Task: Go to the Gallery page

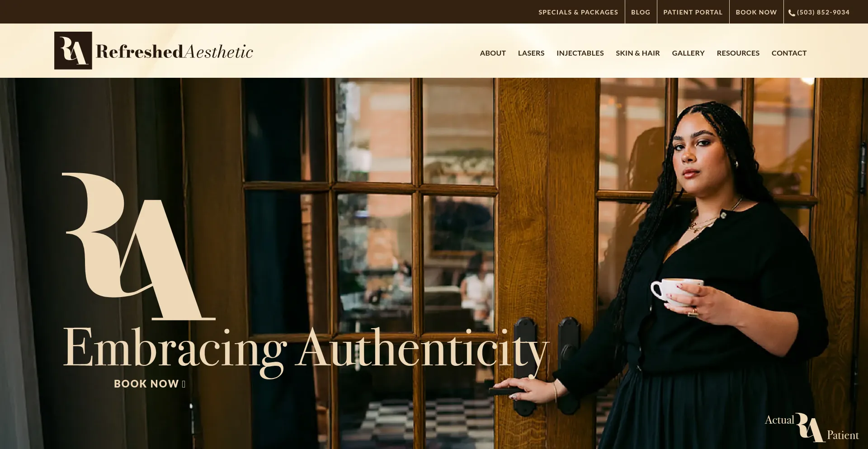Action: 688,53
